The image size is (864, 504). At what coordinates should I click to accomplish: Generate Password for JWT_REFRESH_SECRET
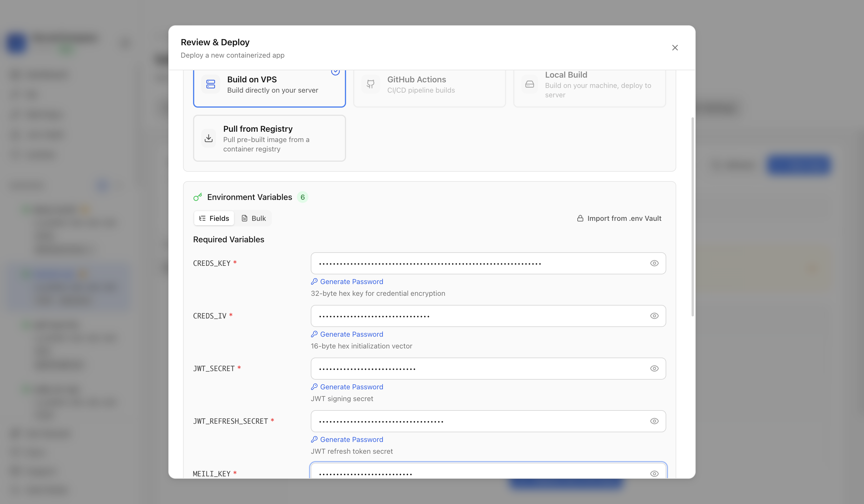pyautogui.click(x=347, y=439)
